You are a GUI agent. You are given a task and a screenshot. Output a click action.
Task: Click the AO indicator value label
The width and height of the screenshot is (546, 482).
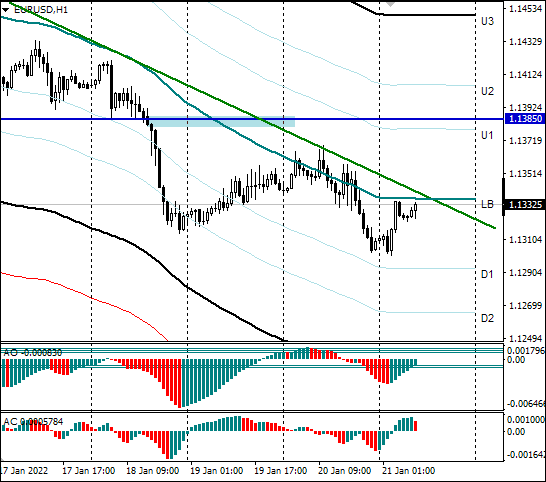[33, 353]
